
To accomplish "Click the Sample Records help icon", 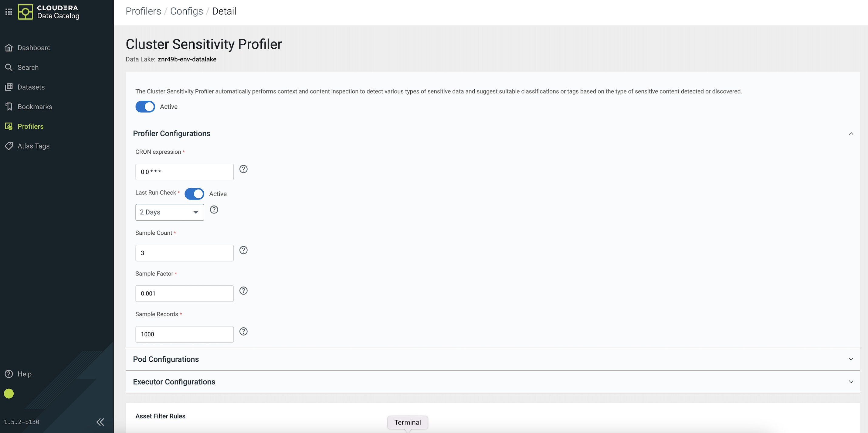I will (243, 331).
